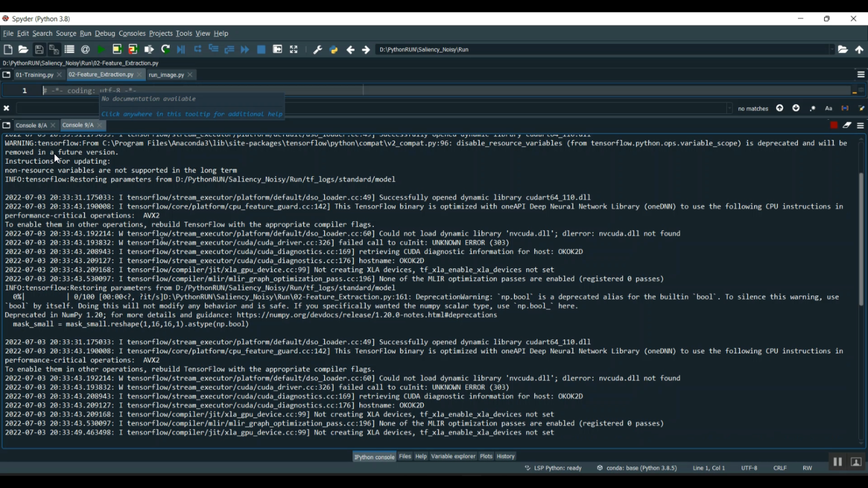Open the Preferences wrench icon
Screen dimensions: 868x488
pyautogui.click(x=318, y=50)
